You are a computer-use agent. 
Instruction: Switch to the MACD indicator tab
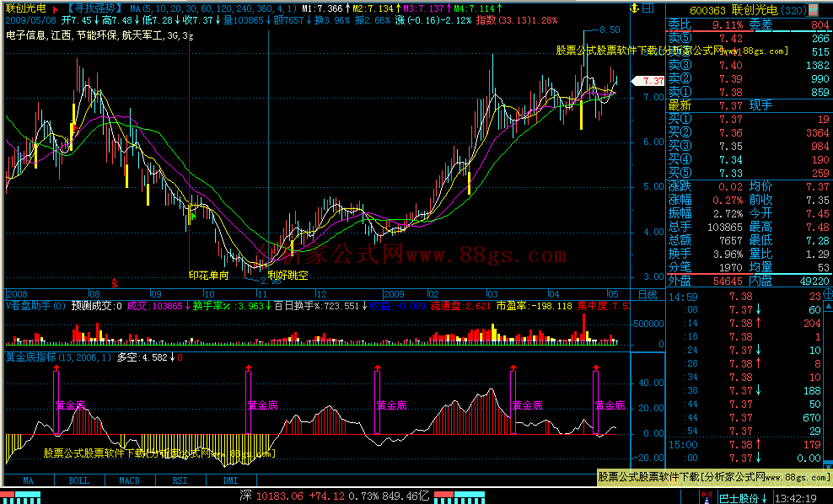129,480
